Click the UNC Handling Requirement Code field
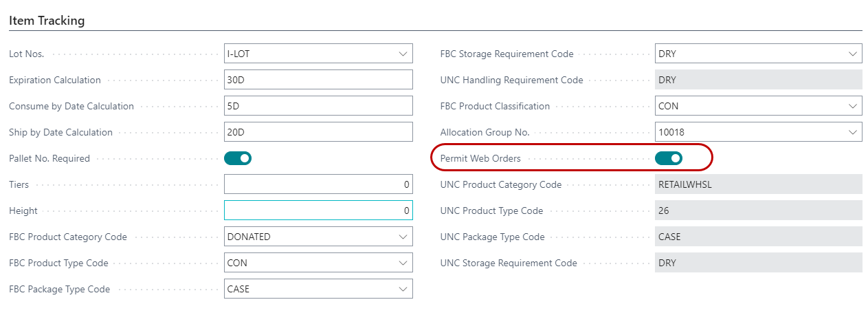 [758, 80]
